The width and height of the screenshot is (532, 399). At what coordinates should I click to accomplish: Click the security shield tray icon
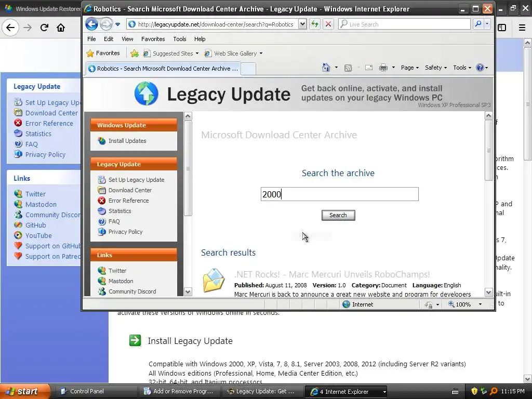pyautogui.click(x=474, y=391)
